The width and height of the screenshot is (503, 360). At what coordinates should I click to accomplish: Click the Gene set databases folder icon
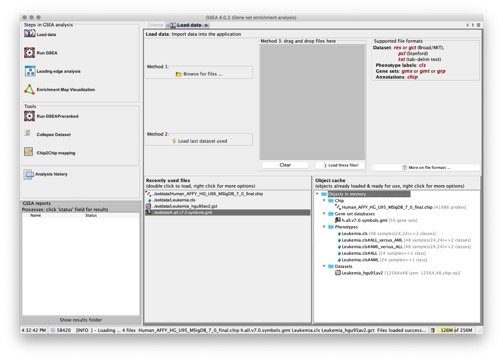tap(331, 214)
